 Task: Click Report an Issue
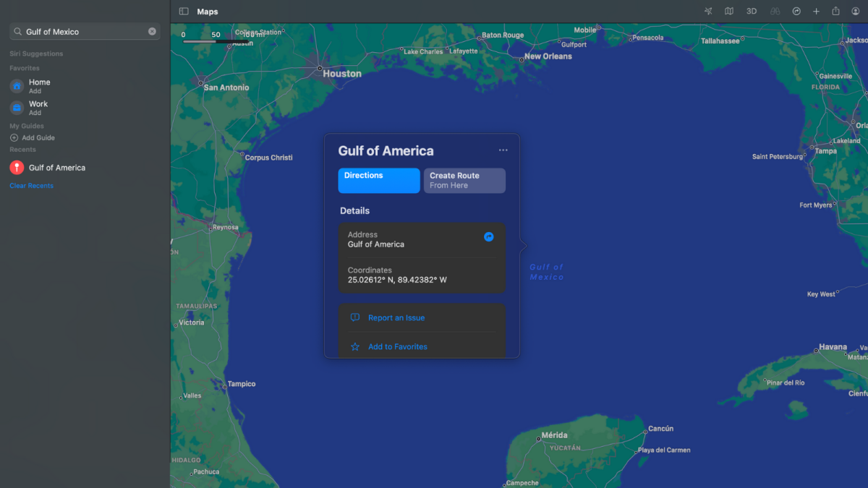click(396, 318)
